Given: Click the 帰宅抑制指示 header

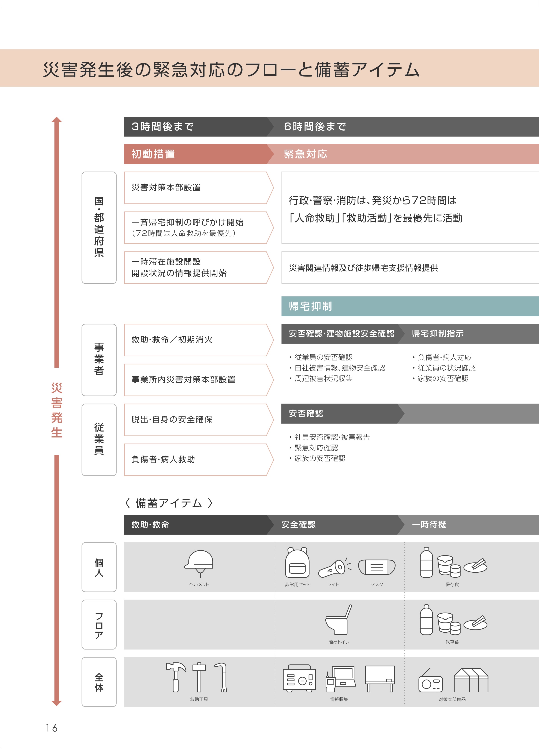Looking at the screenshot, I should coord(469,334).
